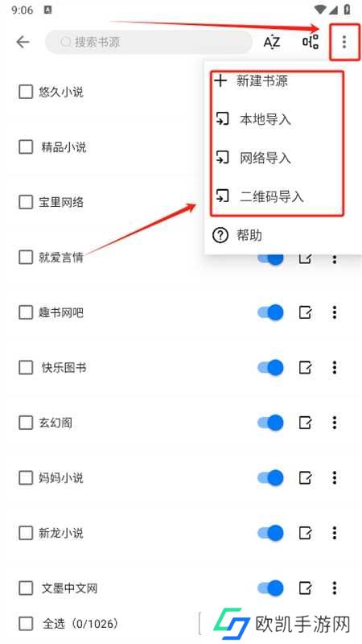The height and width of the screenshot is (644, 362).
Task: Select 本地导入 option
Action: [x=265, y=119]
